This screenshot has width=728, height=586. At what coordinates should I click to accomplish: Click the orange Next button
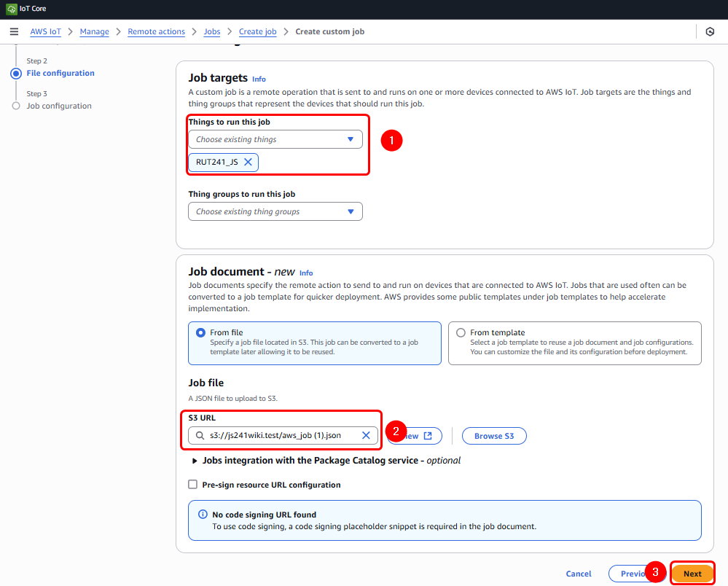tap(692, 574)
